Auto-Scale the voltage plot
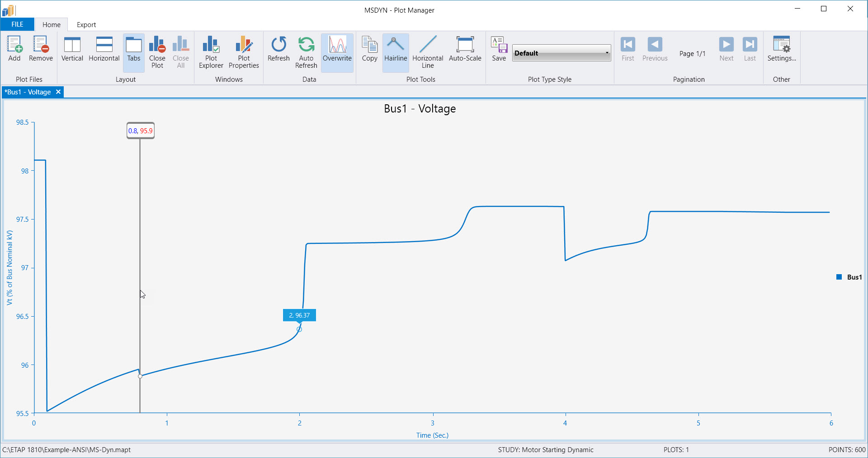The height and width of the screenshot is (458, 868). (x=465, y=49)
